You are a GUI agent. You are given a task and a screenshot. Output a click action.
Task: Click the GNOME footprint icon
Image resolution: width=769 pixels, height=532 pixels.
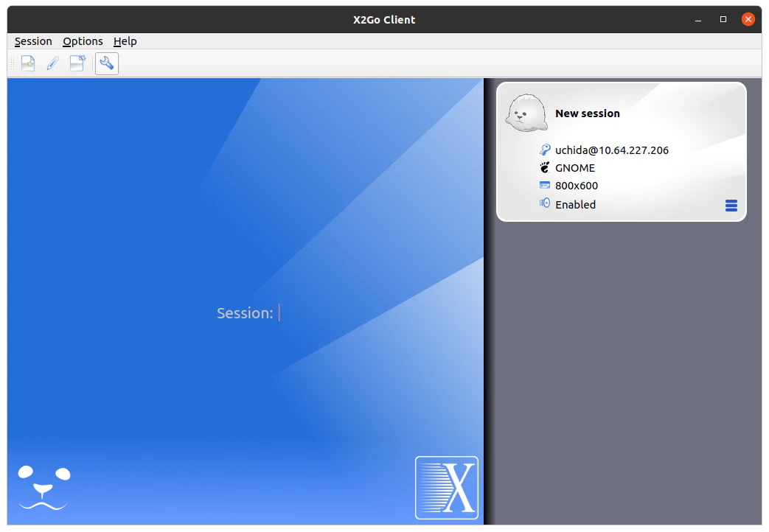click(544, 168)
